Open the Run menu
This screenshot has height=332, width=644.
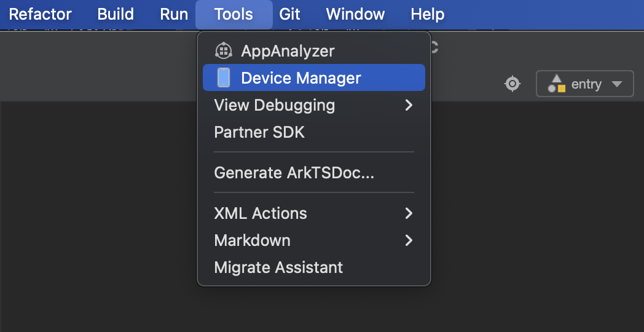(x=174, y=14)
